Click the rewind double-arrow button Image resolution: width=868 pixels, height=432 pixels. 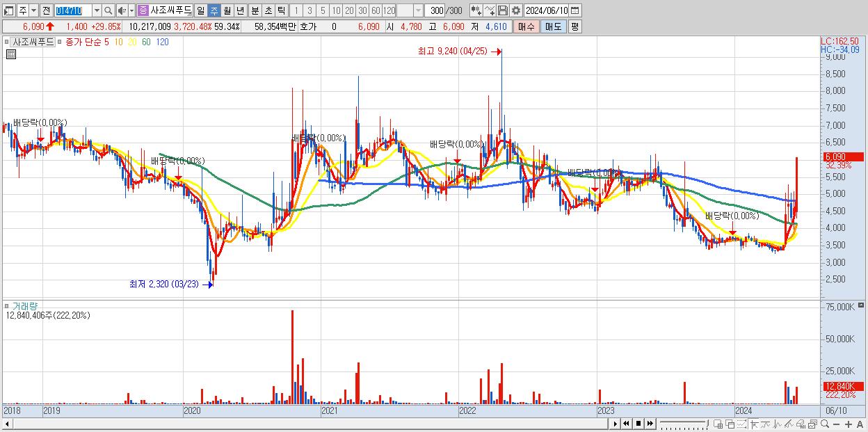626,424
